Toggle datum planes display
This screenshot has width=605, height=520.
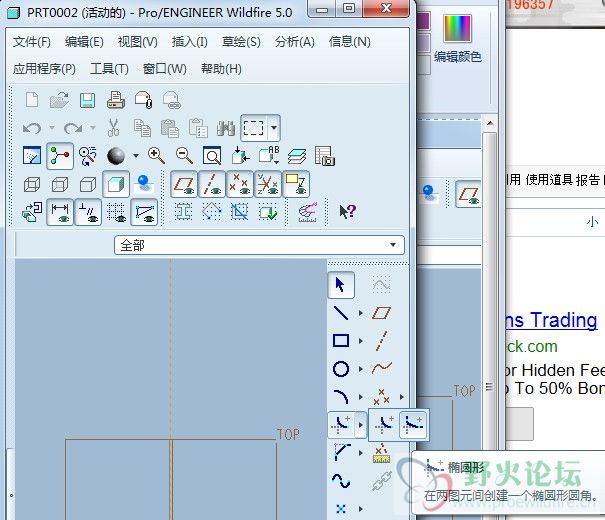pyautogui.click(x=184, y=184)
